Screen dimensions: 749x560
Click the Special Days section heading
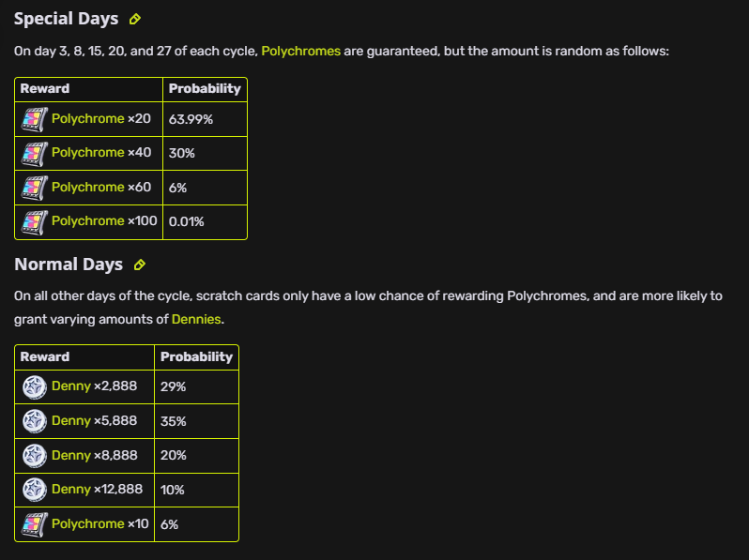(66, 19)
